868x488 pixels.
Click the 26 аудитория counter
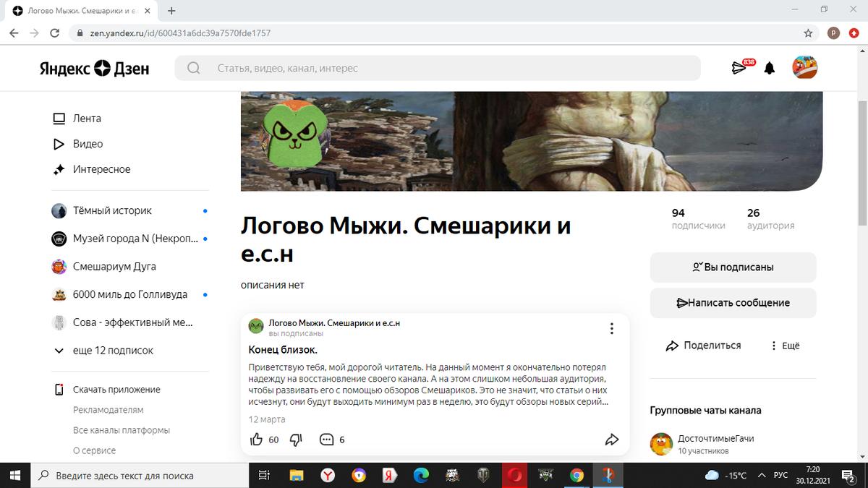pyautogui.click(x=770, y=219)
